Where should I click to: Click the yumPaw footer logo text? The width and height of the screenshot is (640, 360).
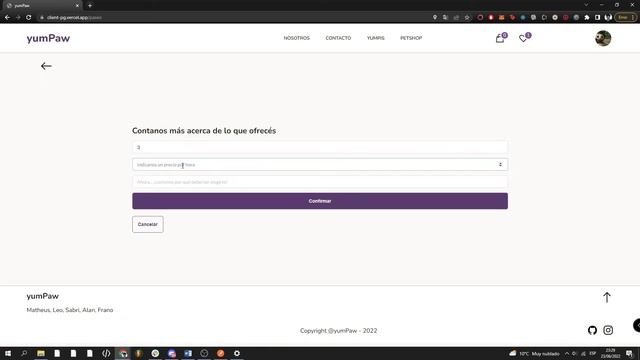[x=42, y=296]
